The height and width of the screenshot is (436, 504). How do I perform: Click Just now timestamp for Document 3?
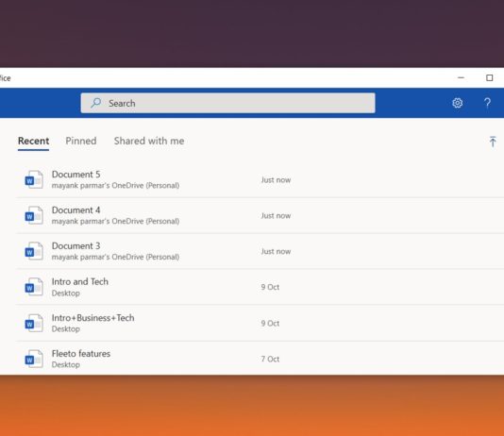tap(276, 251)
